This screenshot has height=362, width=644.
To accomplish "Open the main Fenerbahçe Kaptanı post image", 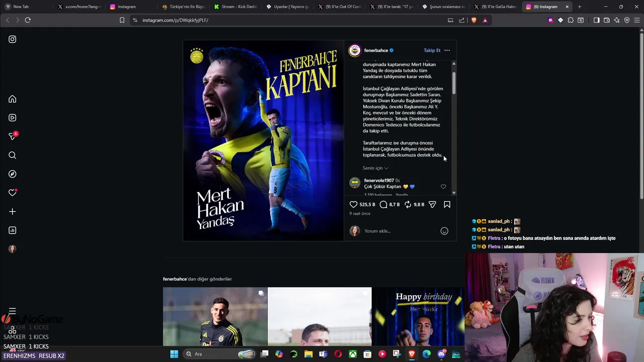I will [x=263, y=140].
